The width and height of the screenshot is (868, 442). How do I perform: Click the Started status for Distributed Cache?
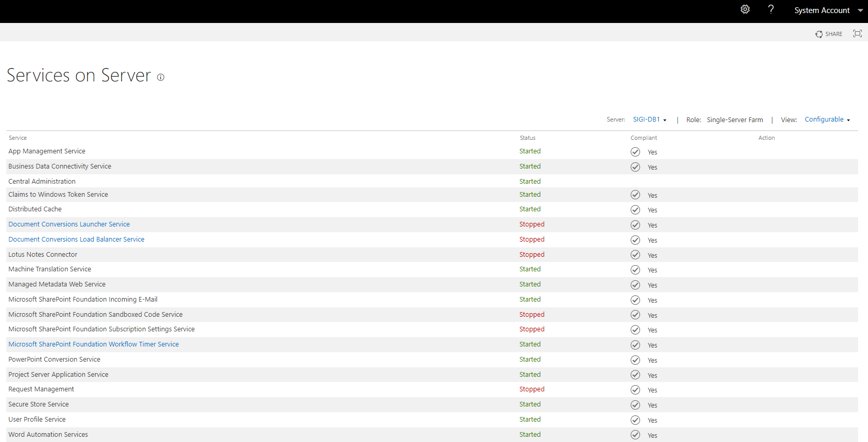(x=530, y=209)
